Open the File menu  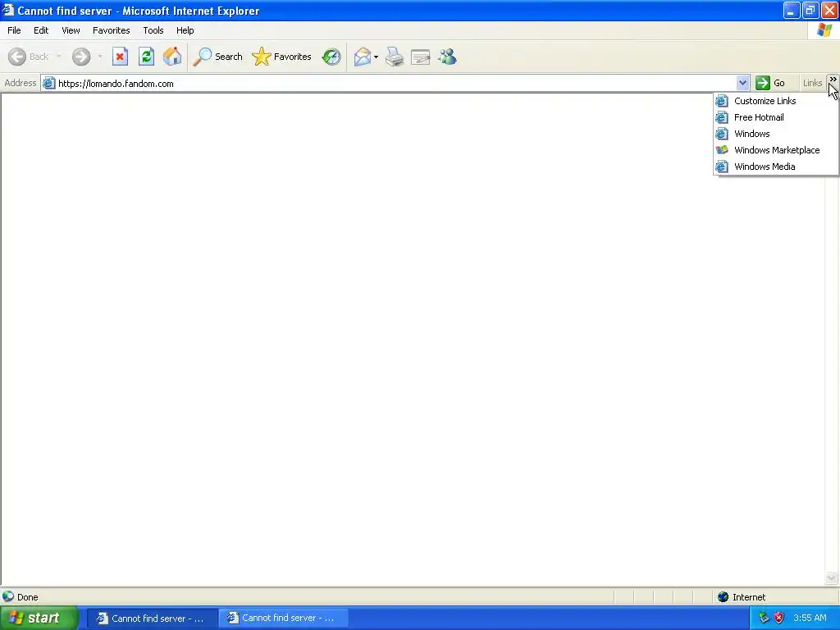tap(14, 30)
